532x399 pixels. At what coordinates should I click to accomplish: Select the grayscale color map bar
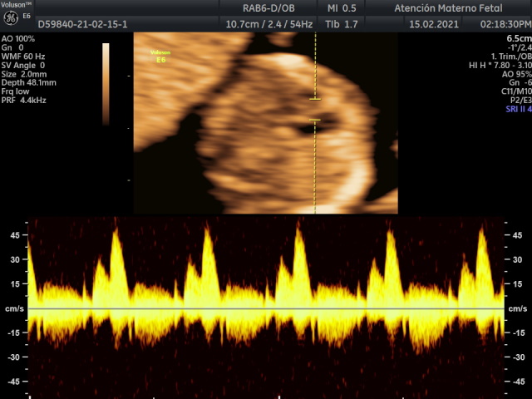(x=106, y=83)
